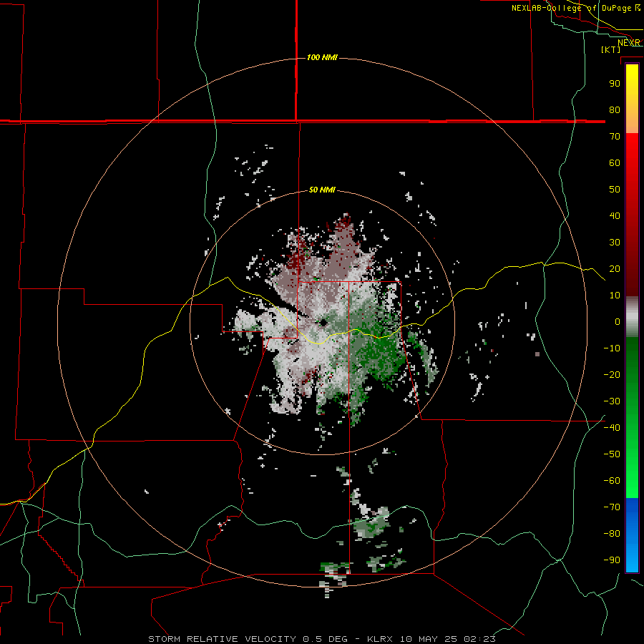Click the 70 value on color scale
644x644 pixels.
pyautogui.click(x=615, y=137)
